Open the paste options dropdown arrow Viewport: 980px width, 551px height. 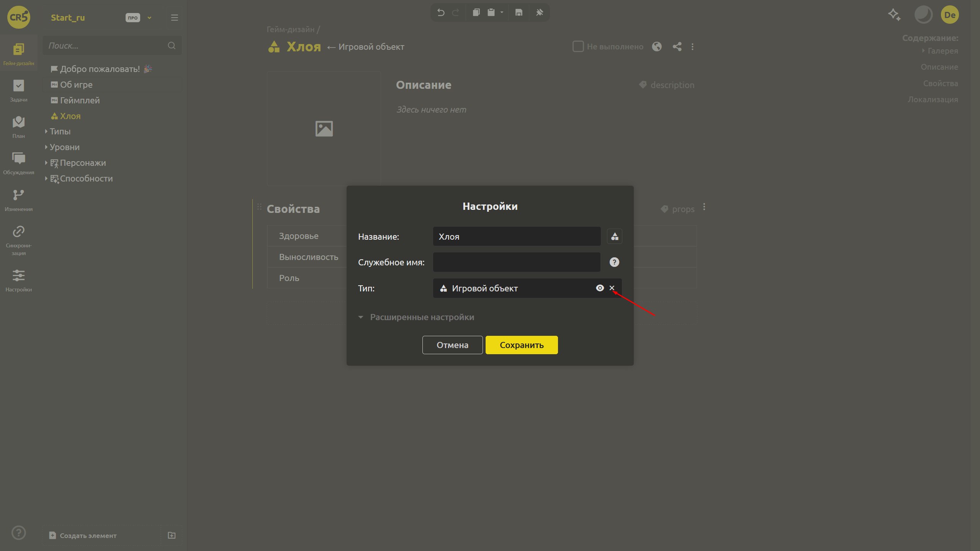tap(502, 13)
